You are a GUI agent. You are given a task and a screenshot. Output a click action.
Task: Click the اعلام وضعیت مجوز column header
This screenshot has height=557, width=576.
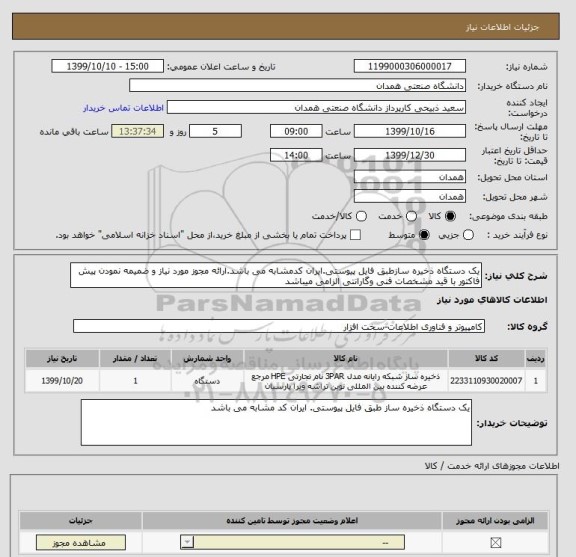click(x=292, y=521)
